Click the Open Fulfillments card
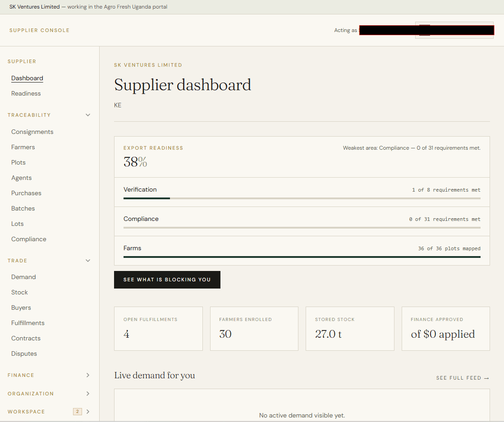This screenshot has width=504, height=422. click(159, 329)
